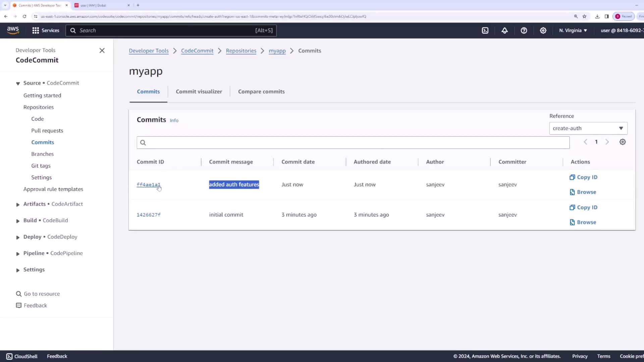Expand the Build CodeBuild section
Viewport: 644px width, 362px height.
click(18, 221)
